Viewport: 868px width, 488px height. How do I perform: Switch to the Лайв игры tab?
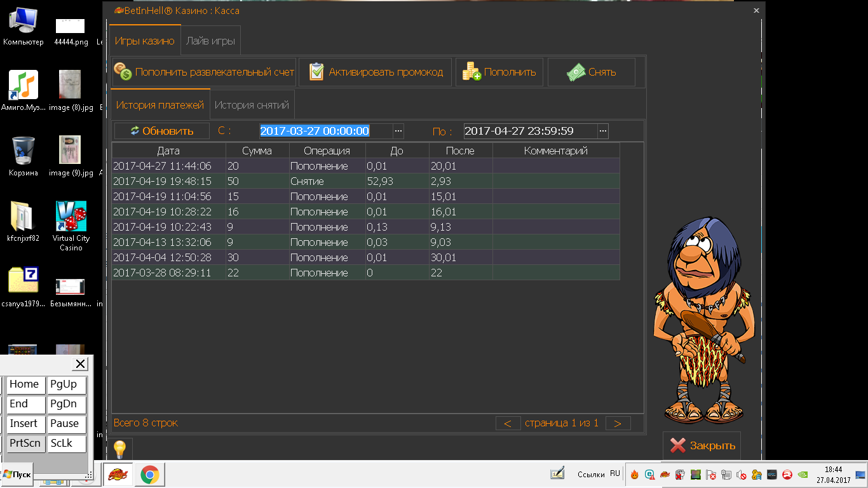(x=210, y=41)
